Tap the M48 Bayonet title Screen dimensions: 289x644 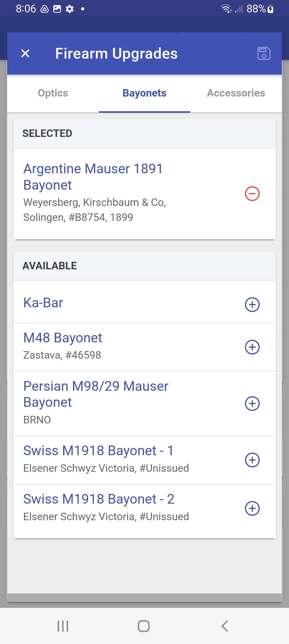click(x=63, y=338)
